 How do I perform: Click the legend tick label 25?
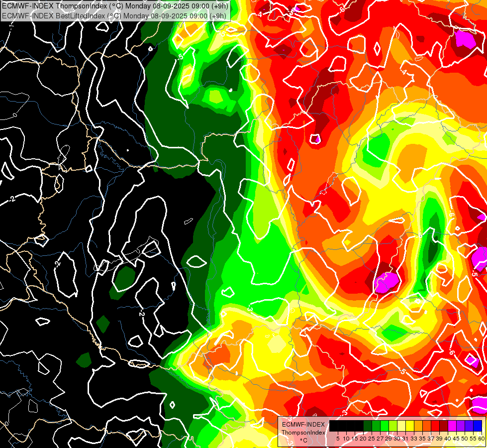click(372, 439)
